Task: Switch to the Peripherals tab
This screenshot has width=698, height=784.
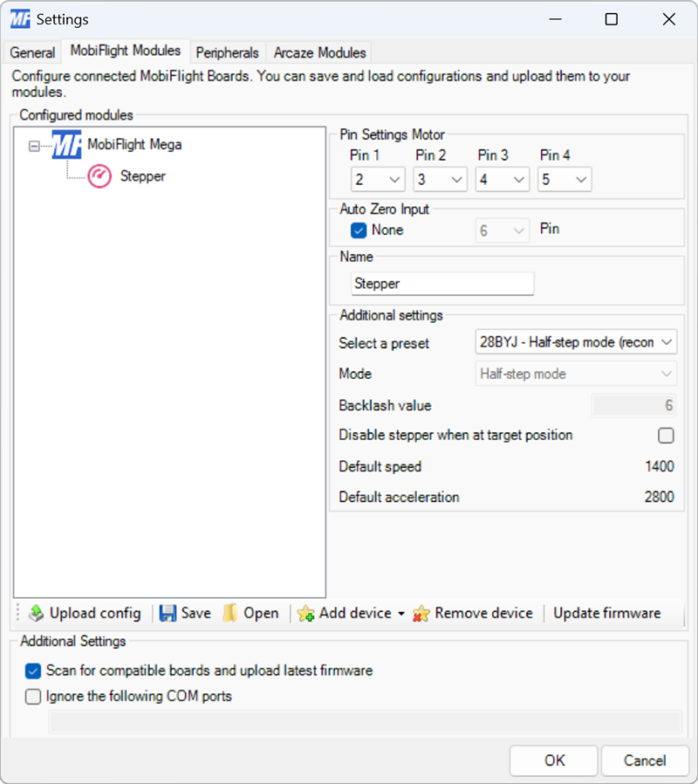Action: (227, 52)
